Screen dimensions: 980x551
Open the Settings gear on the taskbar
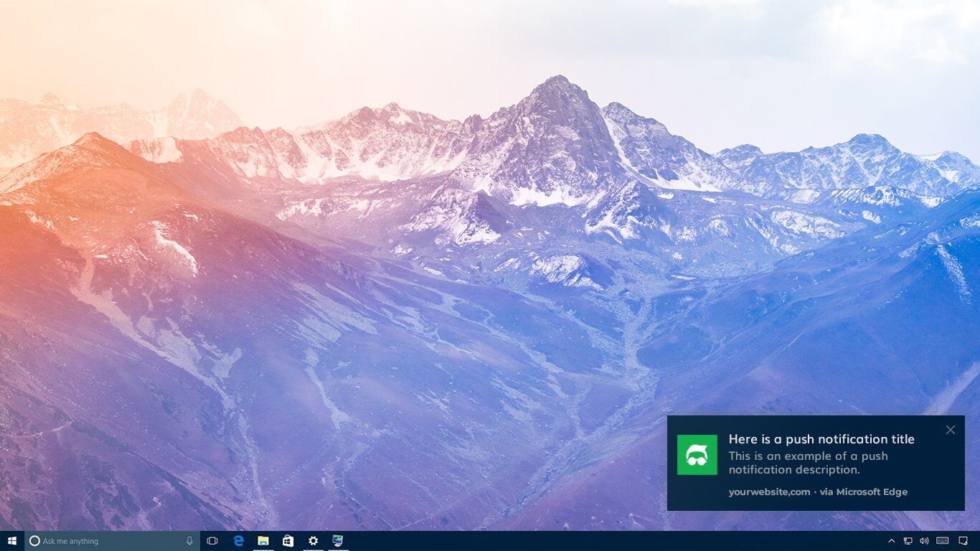coord(313,540)
